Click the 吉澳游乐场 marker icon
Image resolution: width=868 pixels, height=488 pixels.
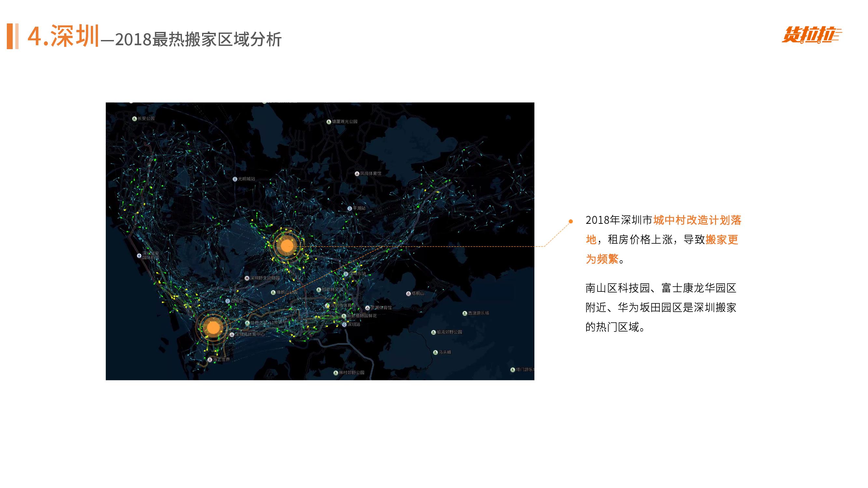point(465,313)
